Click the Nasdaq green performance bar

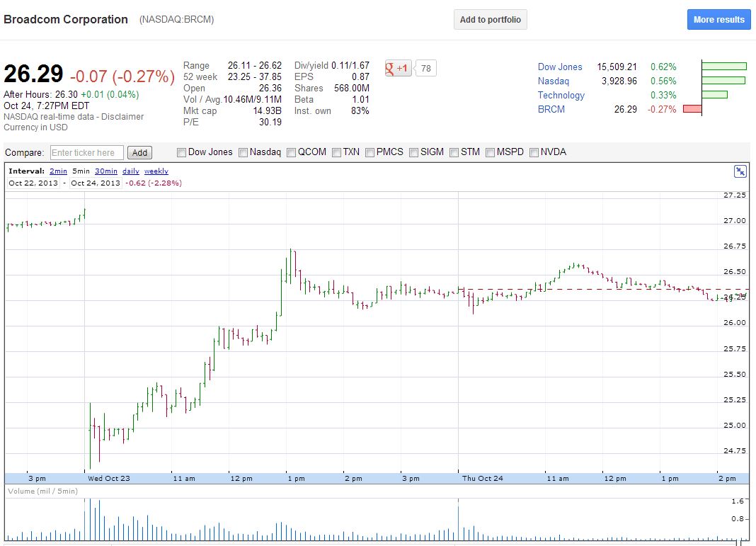(723, 81)
